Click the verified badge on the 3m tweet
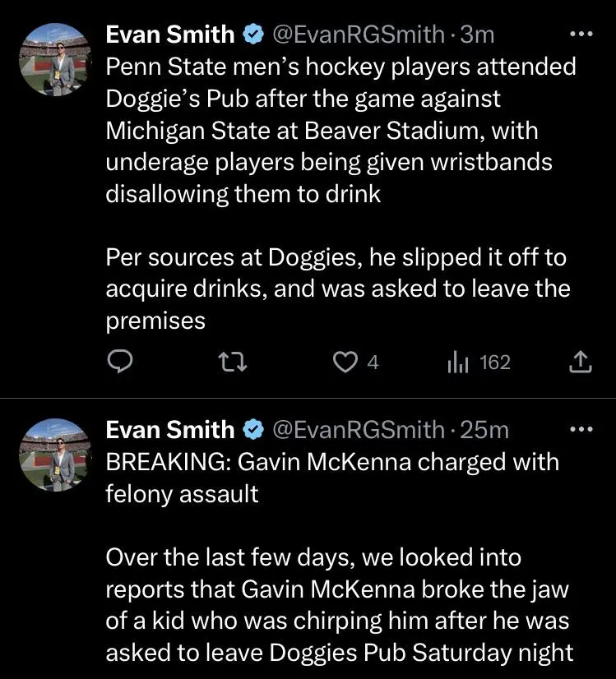 [x=252, y=35]
